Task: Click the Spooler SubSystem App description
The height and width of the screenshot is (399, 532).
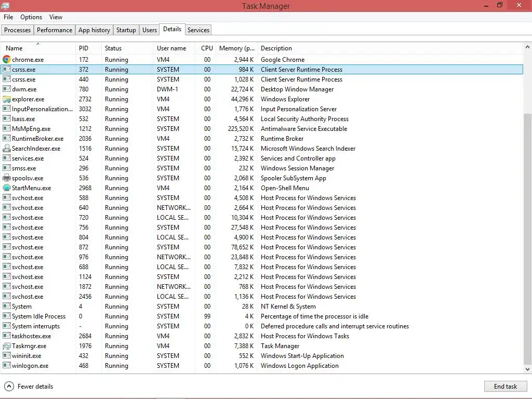Action: click(x=293, y=178)
